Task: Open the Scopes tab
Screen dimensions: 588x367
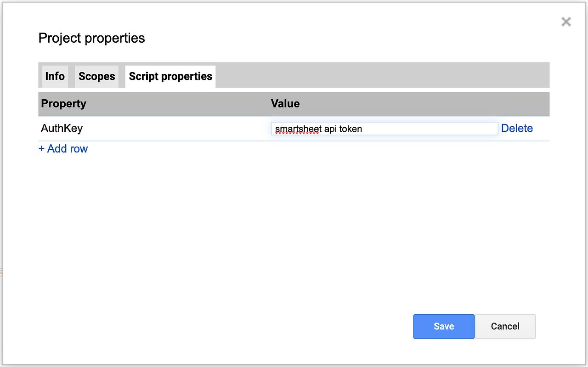Action: (x=96, y=76)
